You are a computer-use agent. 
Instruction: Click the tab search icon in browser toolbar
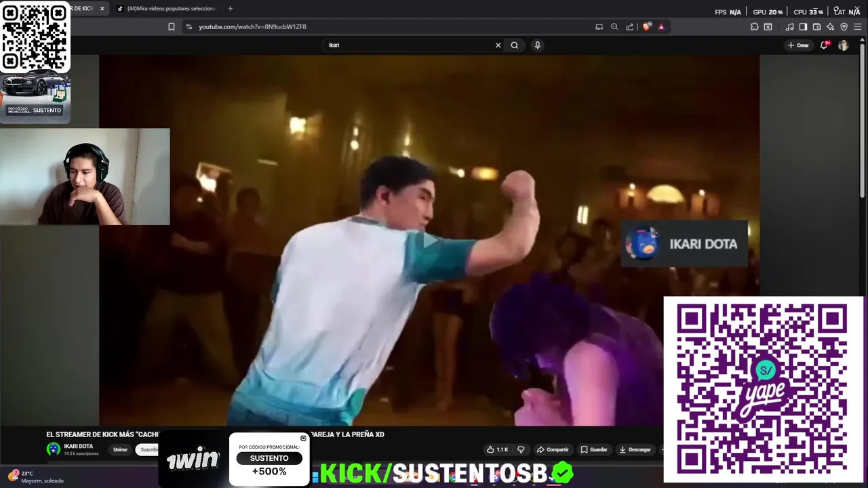[768, 26]
